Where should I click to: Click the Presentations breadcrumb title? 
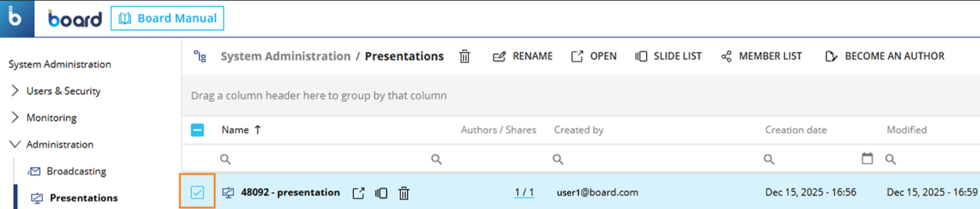(404, 56)
